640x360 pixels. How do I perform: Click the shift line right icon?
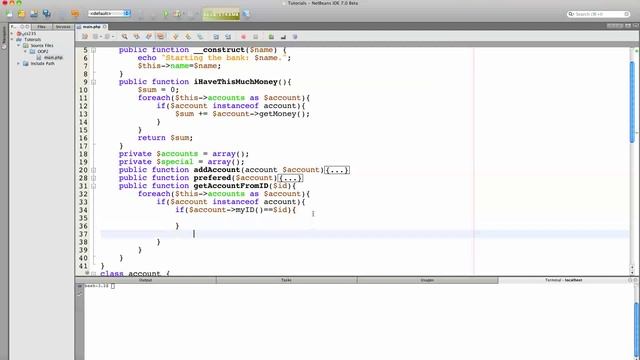coord(228,37)
